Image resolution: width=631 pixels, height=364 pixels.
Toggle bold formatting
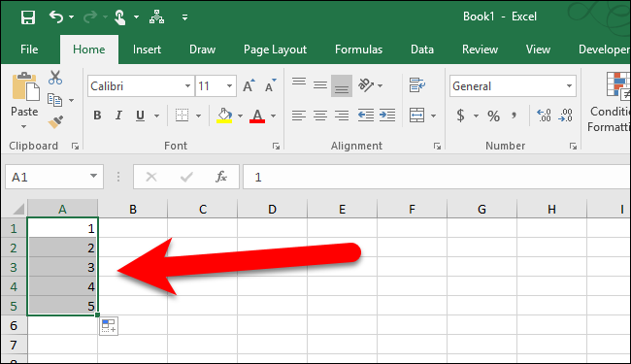tap(97, 116)
